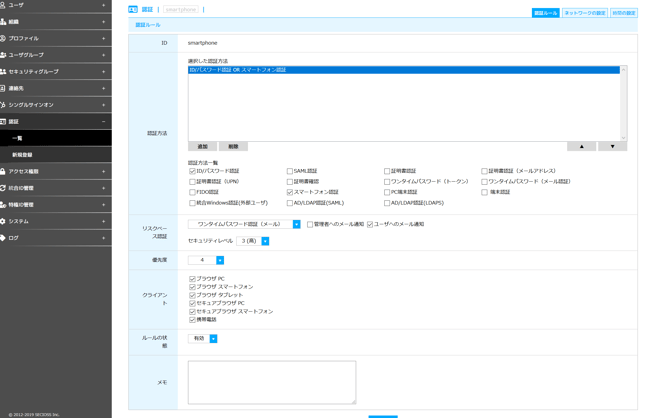The image size is (652, 418).
Task: Select the ID/パスワード認証 OR スマートフォン認証 list entry
Action: point(404,70)
